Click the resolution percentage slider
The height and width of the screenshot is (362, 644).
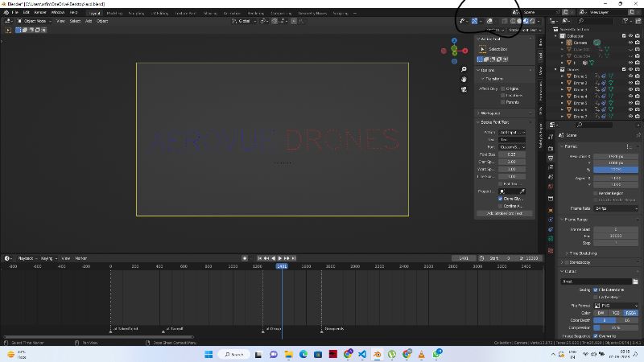pos(616,170)
